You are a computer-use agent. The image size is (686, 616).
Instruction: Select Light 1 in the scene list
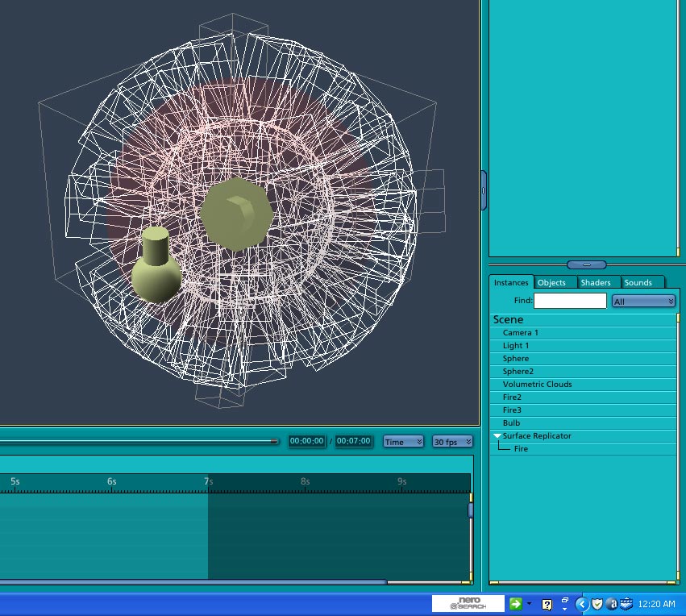click(x=583, y=346)
